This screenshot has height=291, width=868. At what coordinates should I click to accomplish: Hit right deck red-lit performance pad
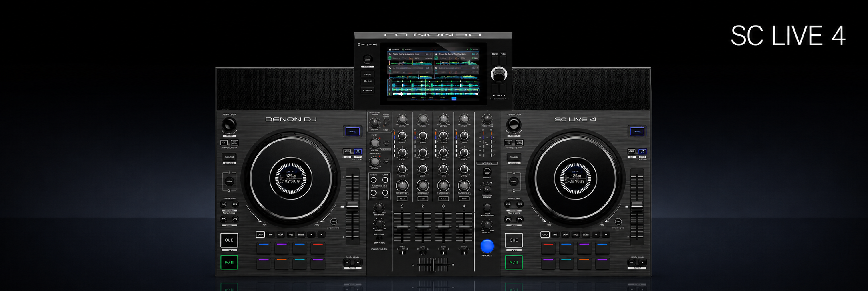tap(548, 248)
